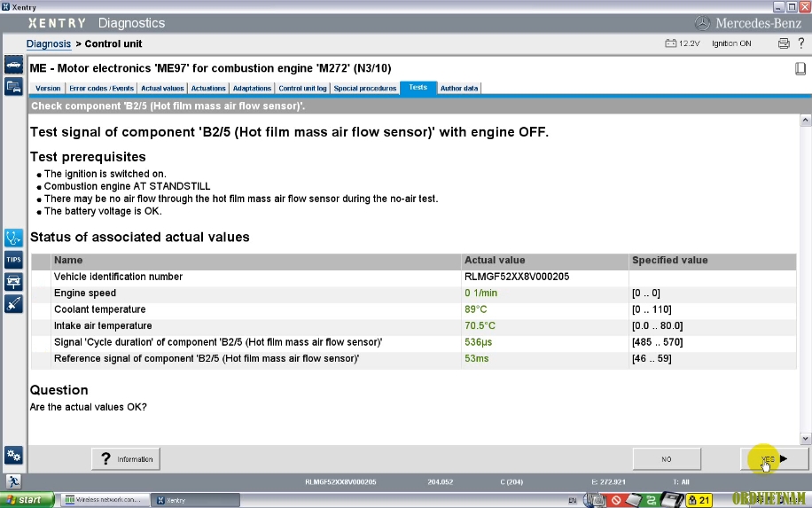Open the vehicle documents folder sidebar icon

(13, 86)
